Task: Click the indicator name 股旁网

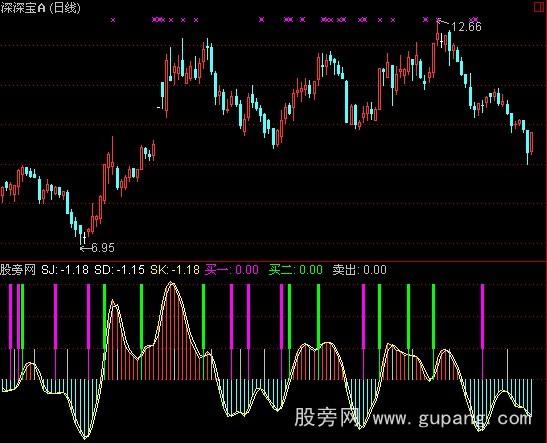Action: (18, 270)
